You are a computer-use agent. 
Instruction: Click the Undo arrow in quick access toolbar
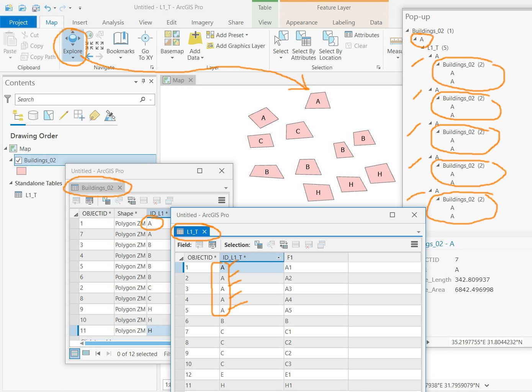tap(47, 8)
